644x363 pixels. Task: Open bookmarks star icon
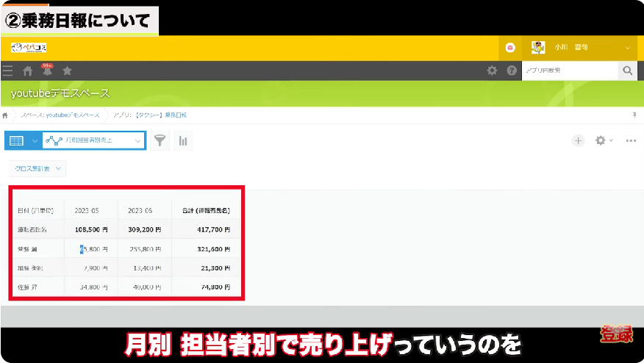coord(67,71)
